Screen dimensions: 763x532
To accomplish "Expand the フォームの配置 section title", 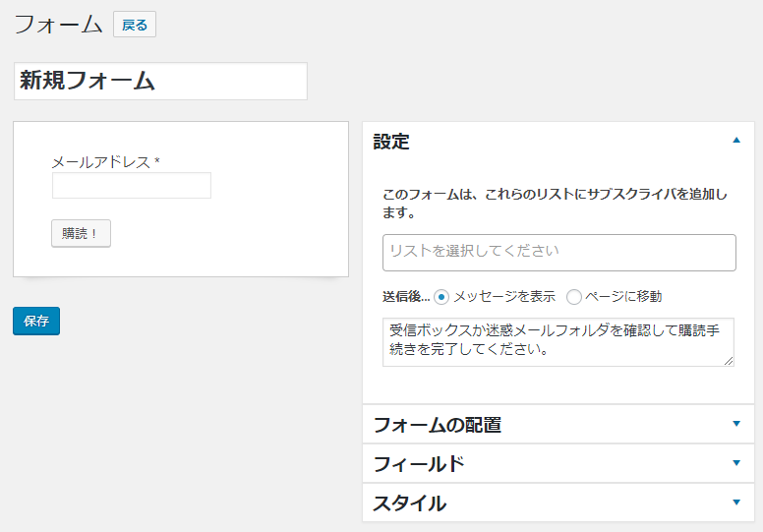I will pos(437,425).
